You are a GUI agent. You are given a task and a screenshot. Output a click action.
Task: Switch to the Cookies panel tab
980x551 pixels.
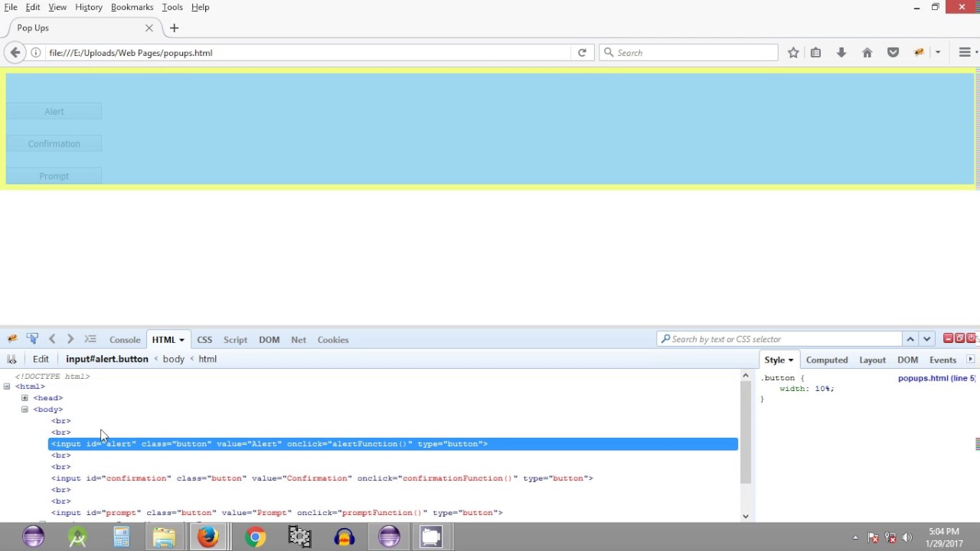point(333,340)
